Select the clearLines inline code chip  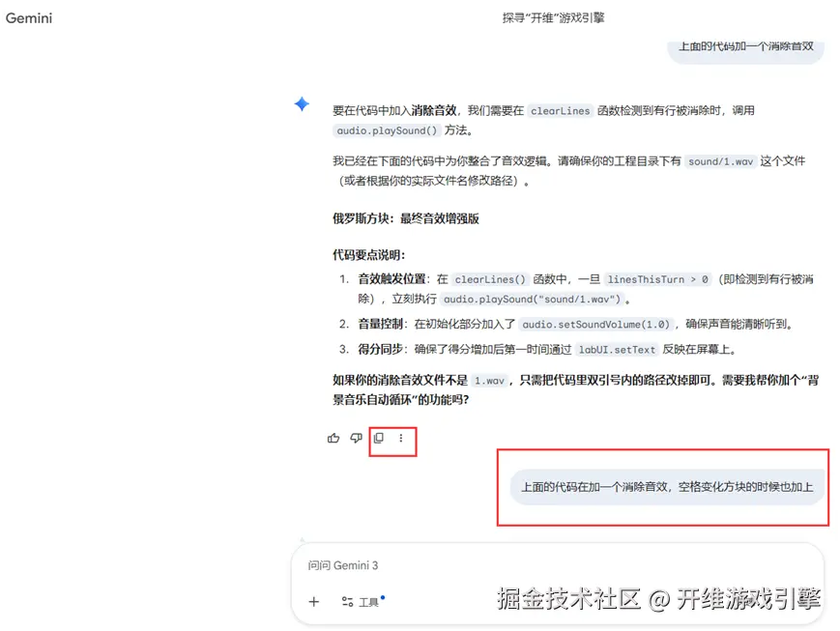coord(560,110)
